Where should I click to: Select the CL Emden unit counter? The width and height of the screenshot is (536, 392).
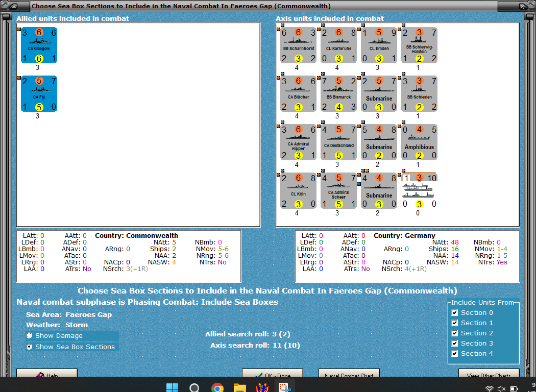coord(379,45)
